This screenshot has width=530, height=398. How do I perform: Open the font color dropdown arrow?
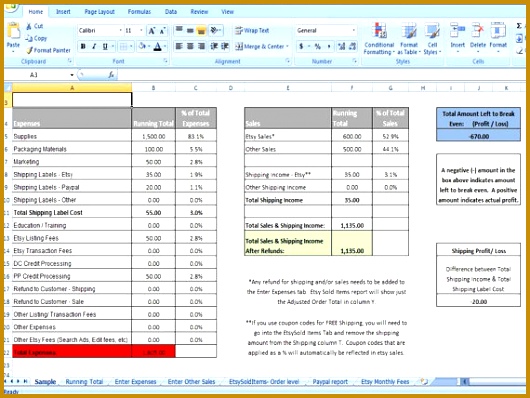[x=165, y=46]
